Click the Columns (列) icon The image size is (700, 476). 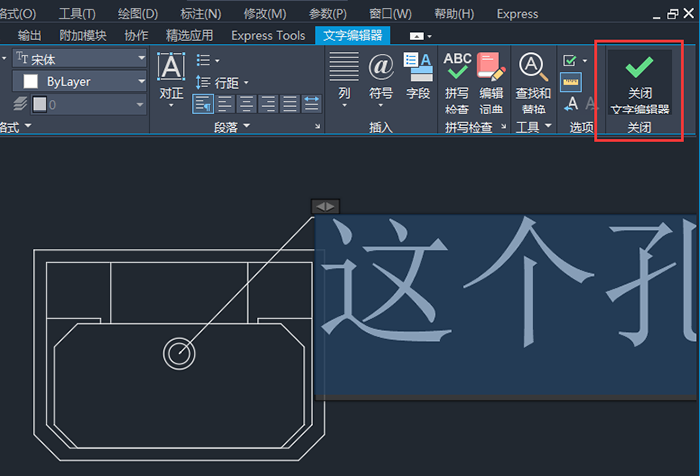point(344,67)
